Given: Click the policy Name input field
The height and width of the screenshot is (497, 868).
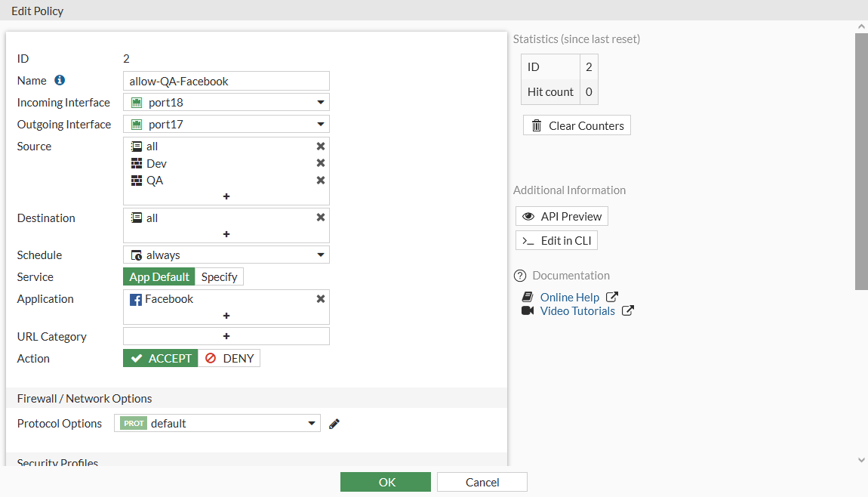Looking at the screenshot, I should (226, 81).
